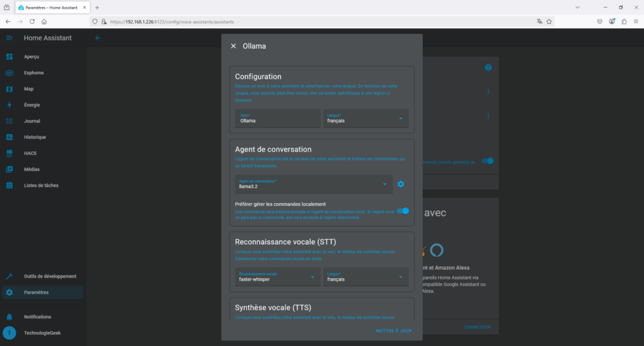
Task: Click the Synthèse vocale (TTS) heading
Action: coord(273,308)
